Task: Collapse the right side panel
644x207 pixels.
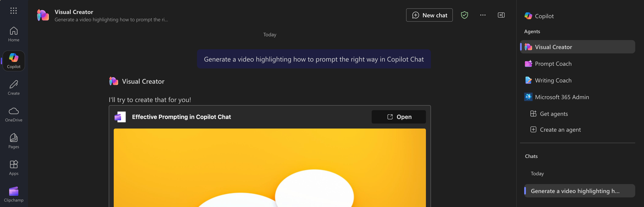Action: (501, 15)
